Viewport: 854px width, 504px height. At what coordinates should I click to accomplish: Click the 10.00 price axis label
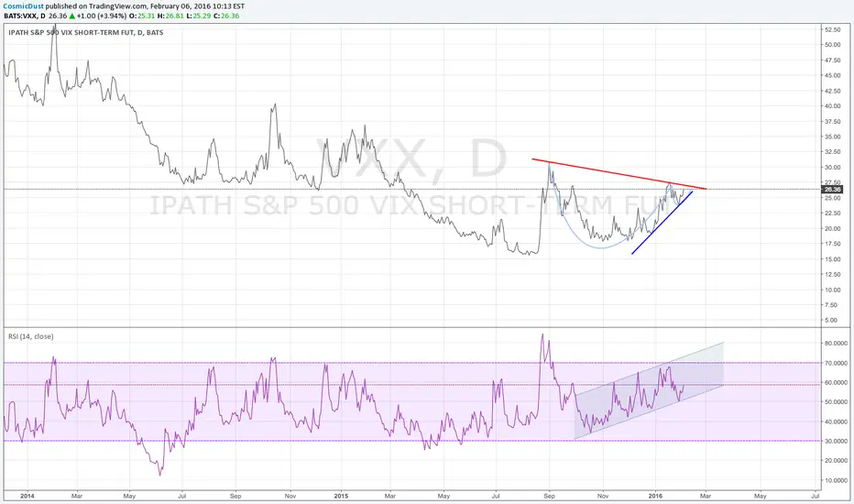click(832, 290)
